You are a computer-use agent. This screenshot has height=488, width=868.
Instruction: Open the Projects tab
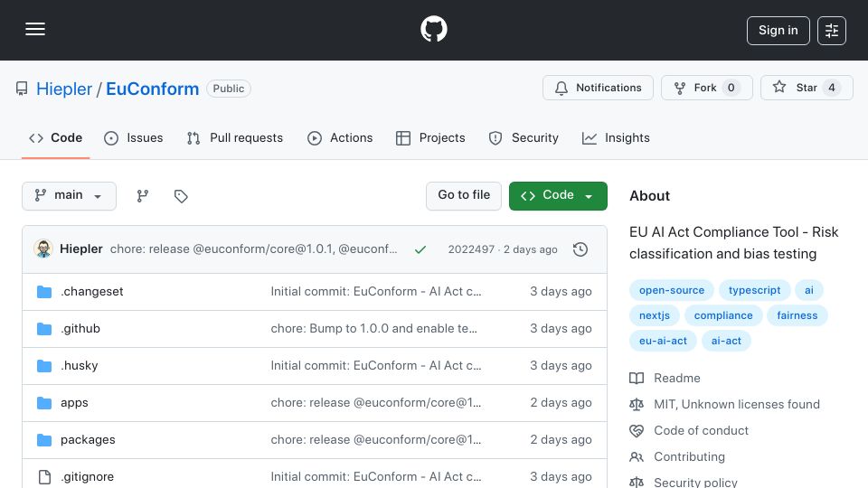[x=430, y=137]
